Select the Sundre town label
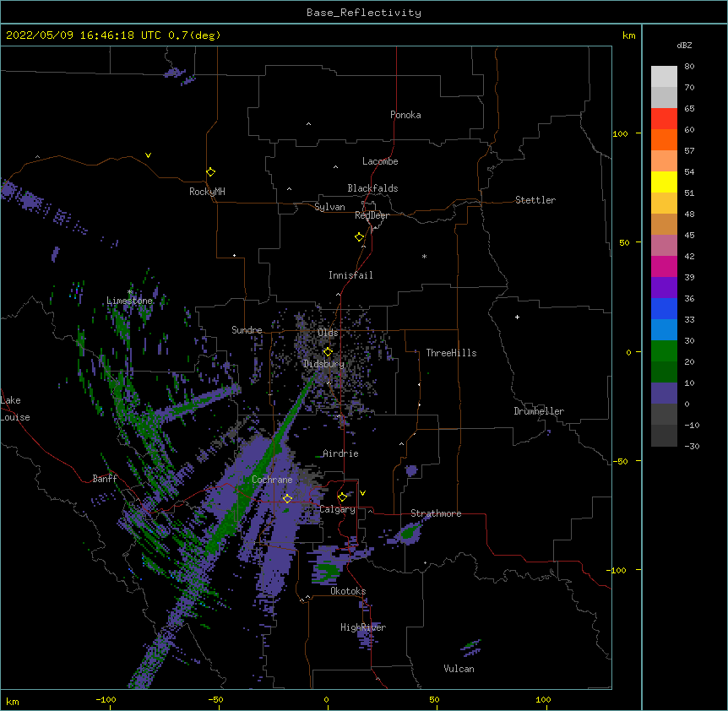Viewport: 728px width, 711px height. (x=247, y=330)
